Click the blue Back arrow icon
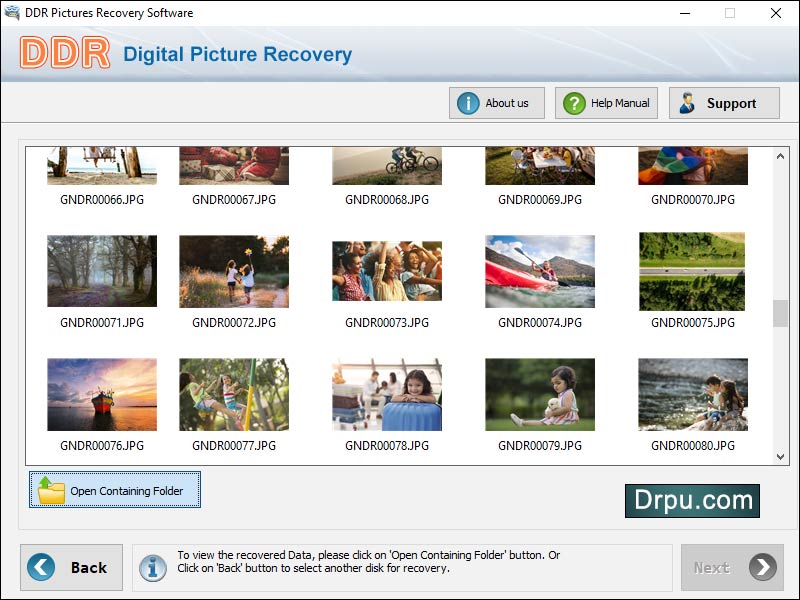This screenshot has width=800, height=600. tap(41, 567)
